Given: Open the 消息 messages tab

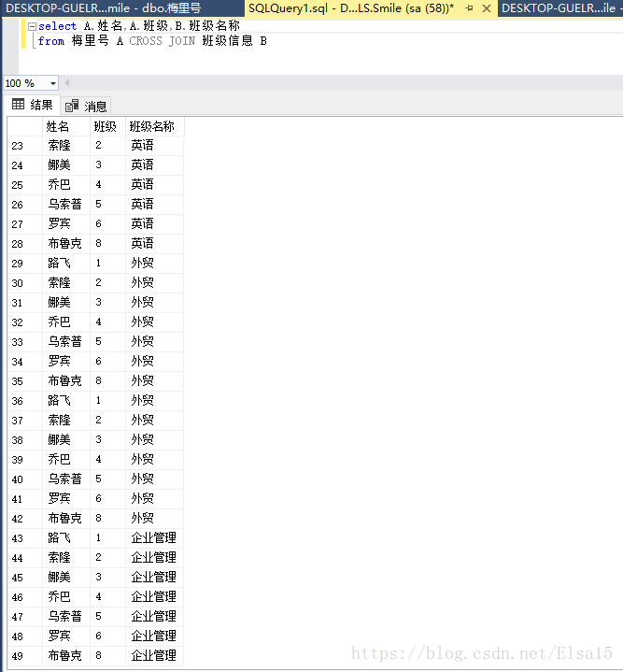Looking at the screenshot, I should (86, 106).
